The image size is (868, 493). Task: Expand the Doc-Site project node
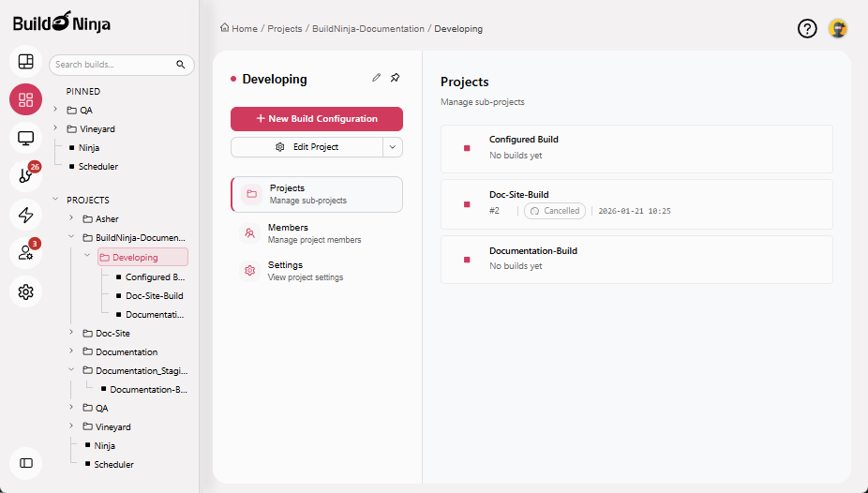click(71, 333)
